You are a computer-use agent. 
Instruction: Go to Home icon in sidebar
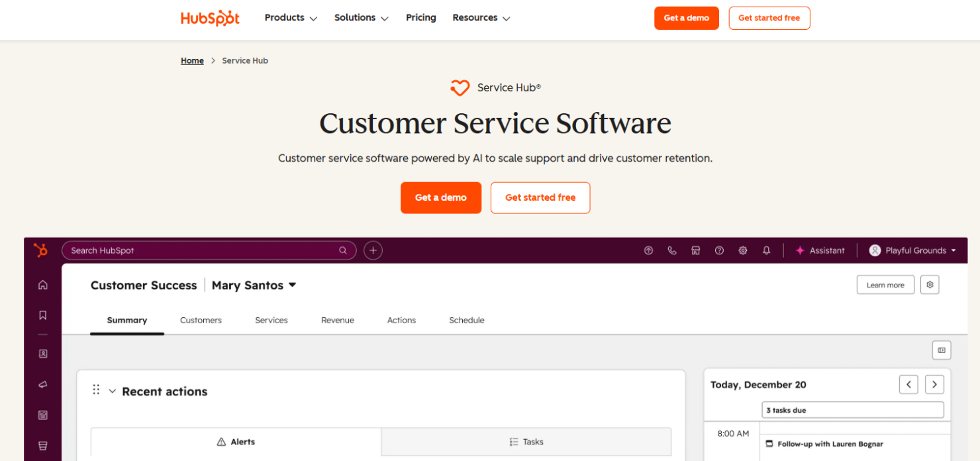pyautogui.click(x=43, y=285)
